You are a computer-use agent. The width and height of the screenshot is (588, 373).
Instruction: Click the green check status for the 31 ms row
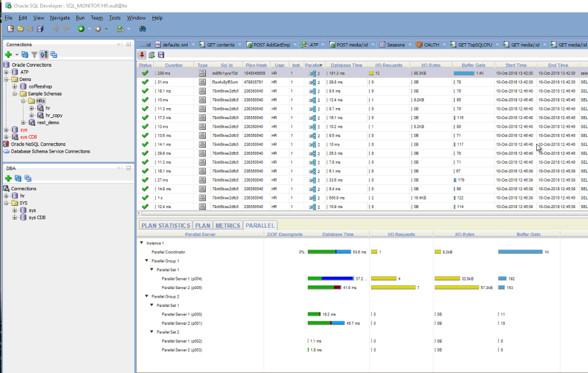click(x=145, y=82)
